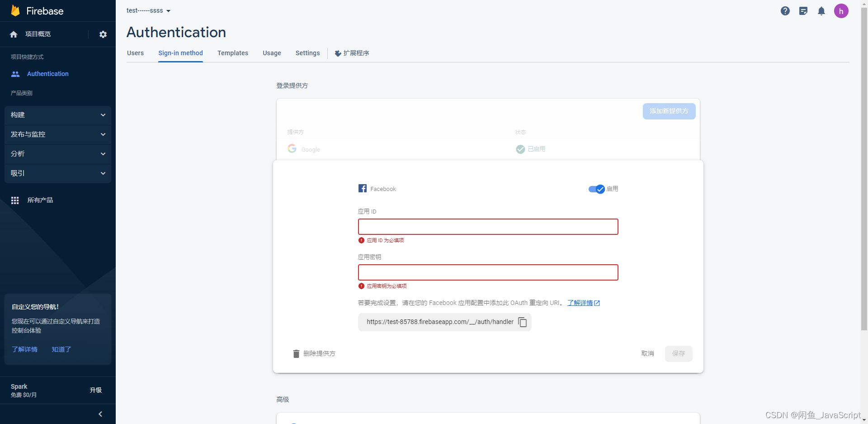Select the Sign-in method tab
This screenshot has width=868, height=424.
(x=180, y=53)
